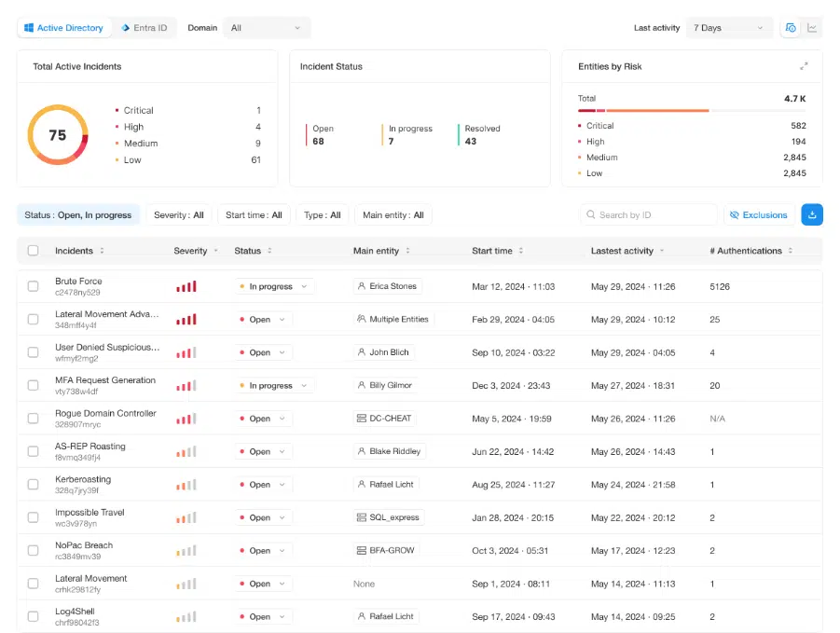Open the Severity: All filter chip

179,215
